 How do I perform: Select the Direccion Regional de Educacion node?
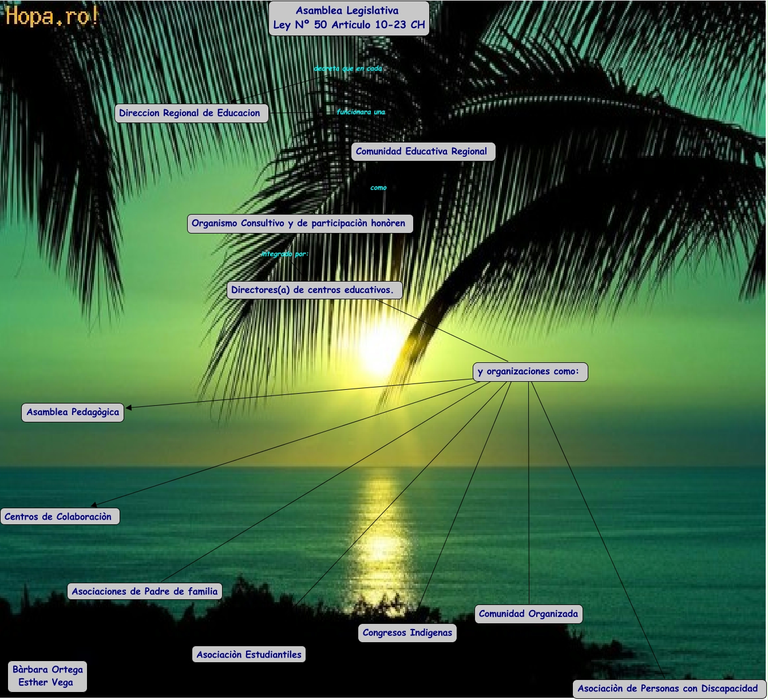coord(190,113)
